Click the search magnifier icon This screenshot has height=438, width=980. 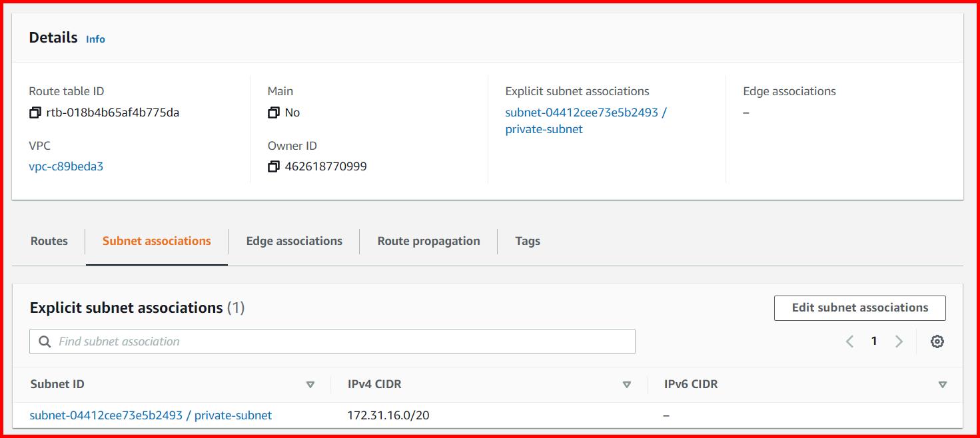(45, 341)
